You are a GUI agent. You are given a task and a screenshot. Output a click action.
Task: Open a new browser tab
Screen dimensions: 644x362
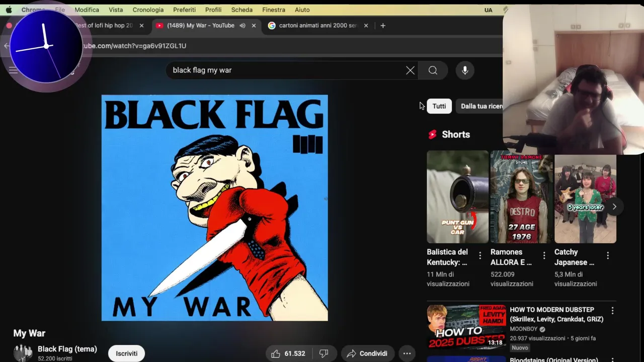click(x=383, y=26)
